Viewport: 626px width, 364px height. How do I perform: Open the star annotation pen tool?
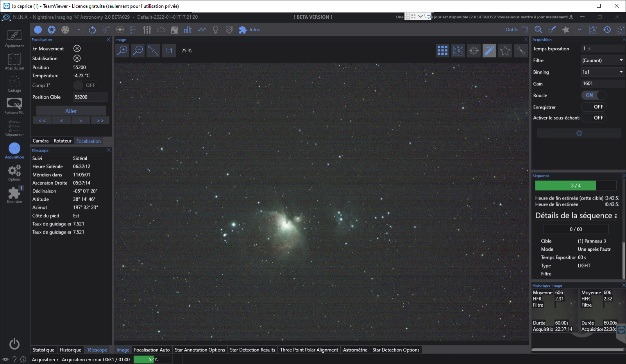click(x=552, y=30)
